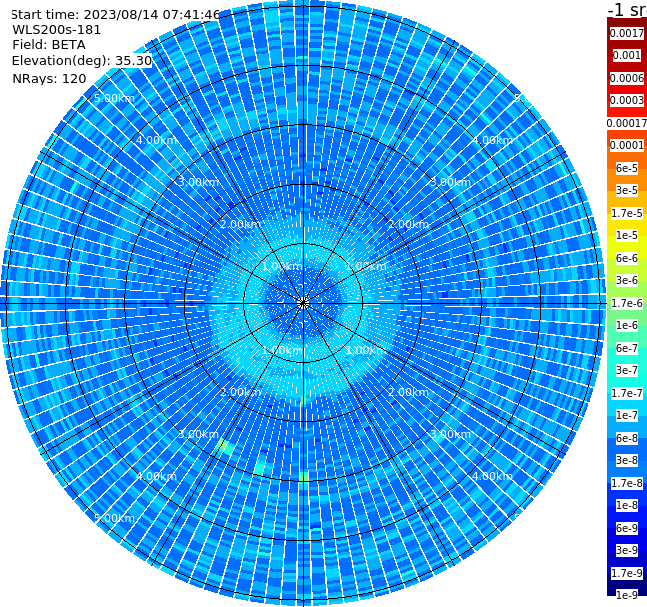The width and height of the screenshot is (647, 607).
Task: Select the 1e-5 colorbar value
Action: (627, 235)
